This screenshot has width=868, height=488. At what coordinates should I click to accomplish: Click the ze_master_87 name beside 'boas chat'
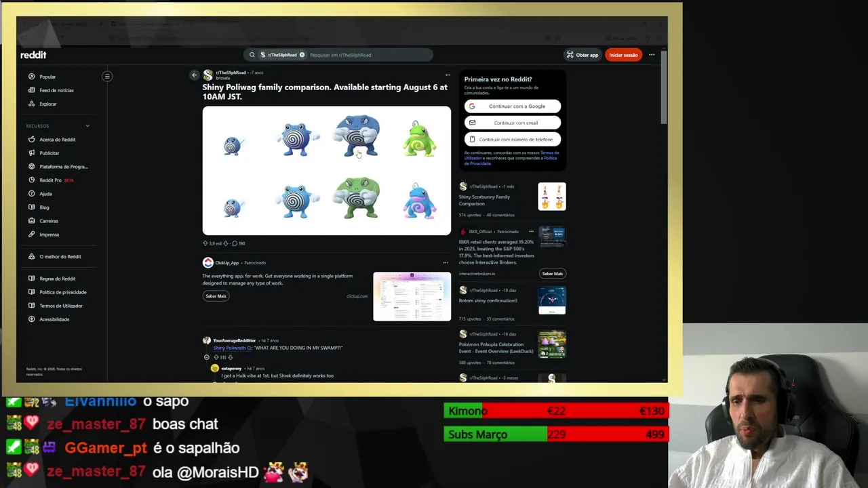(96, 424)
